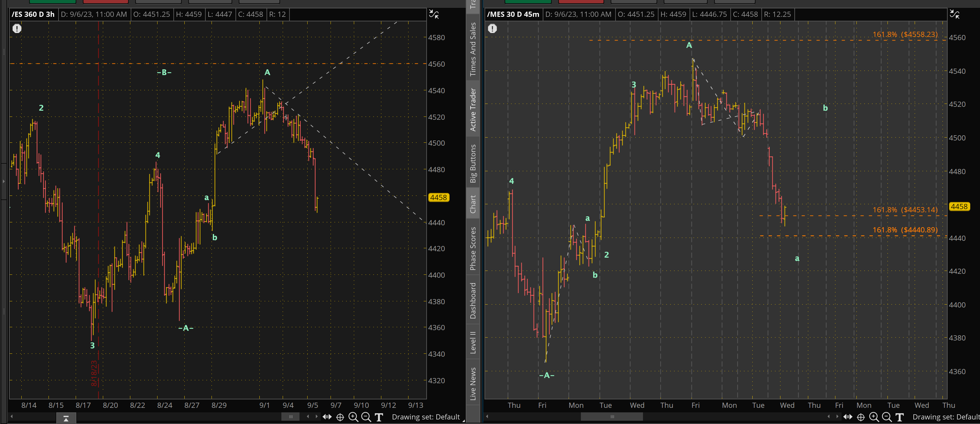Click the 4458 last price bubble on /ES axis
This screenshot has width=980, height=424.
pos(439,197)
